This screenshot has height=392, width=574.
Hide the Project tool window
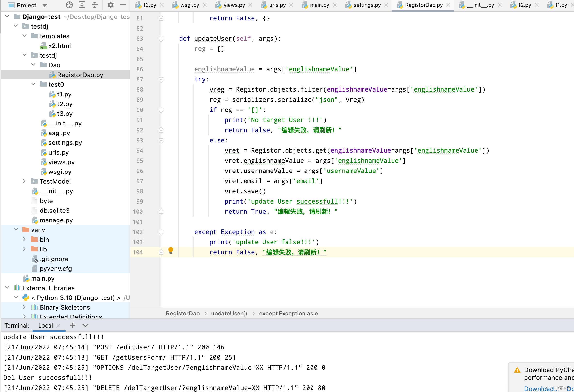[123, 5]
